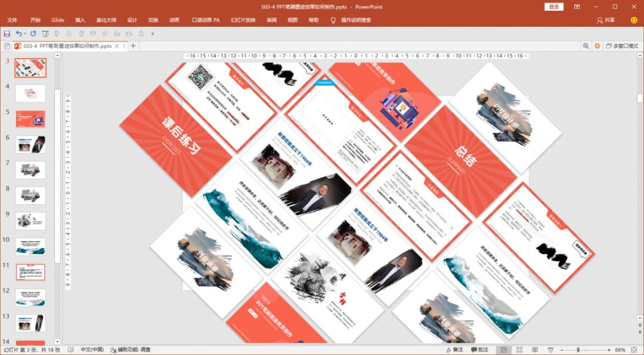Open the 切换 transitions tab

(x=153, y=20)
